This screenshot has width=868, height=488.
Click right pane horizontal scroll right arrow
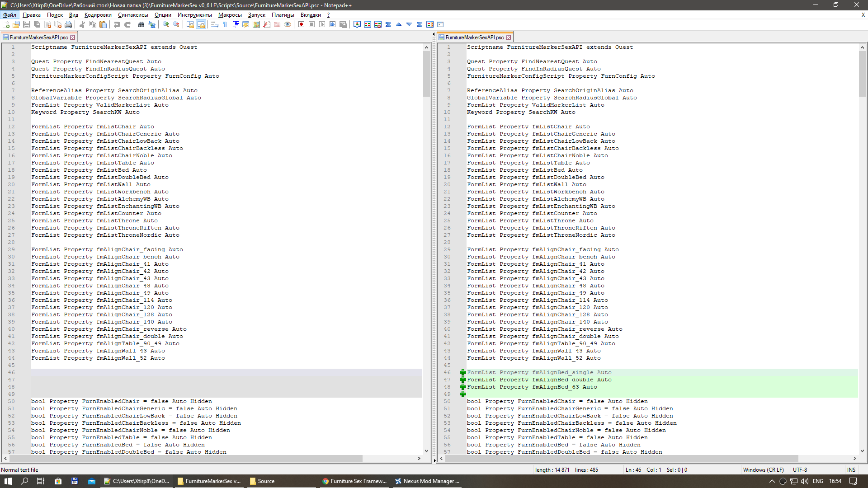[854, 459]
